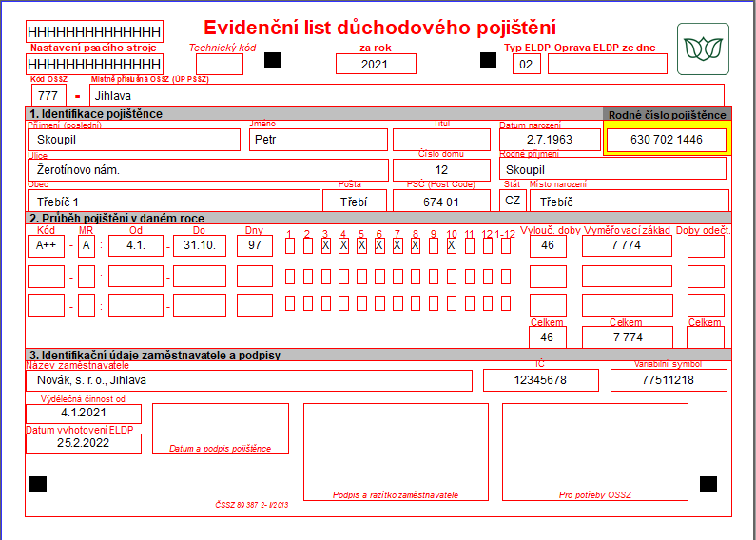Click the year field showing 2021
Image resolution: width=756 pixels, height=540 pixels.
(x=376, y=64)
